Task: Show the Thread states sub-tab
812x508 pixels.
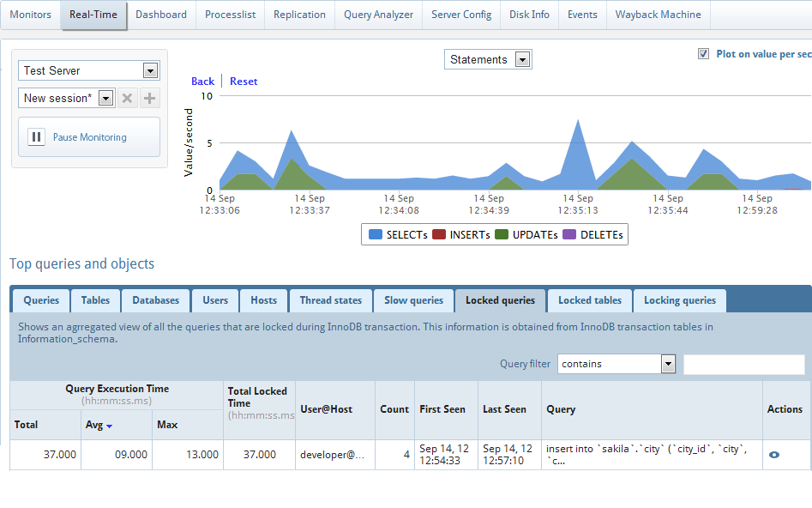Action: 330,300
